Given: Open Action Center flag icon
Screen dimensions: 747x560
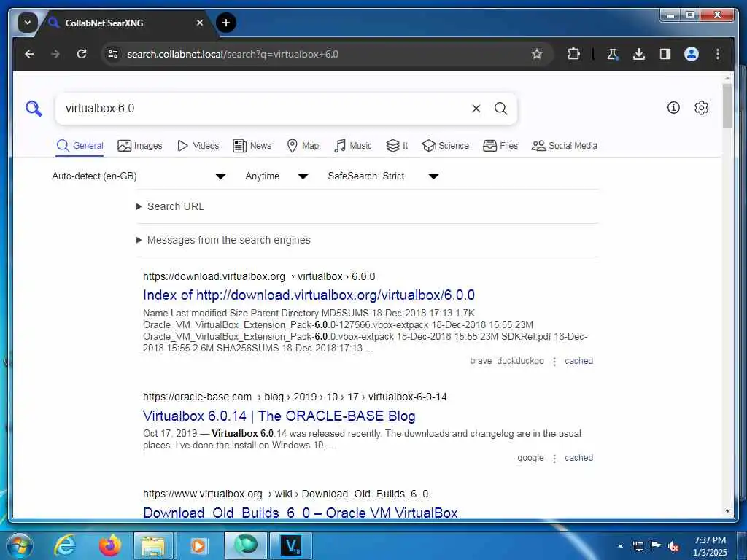Looking at the screenshot, I should click(656, 546).
